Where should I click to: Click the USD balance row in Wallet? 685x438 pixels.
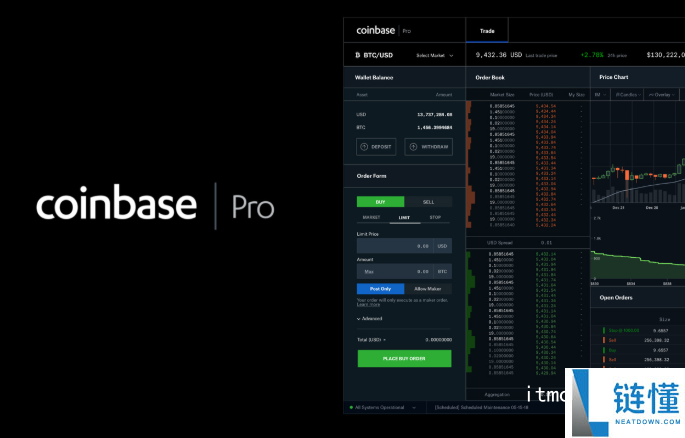coord(404,114)
